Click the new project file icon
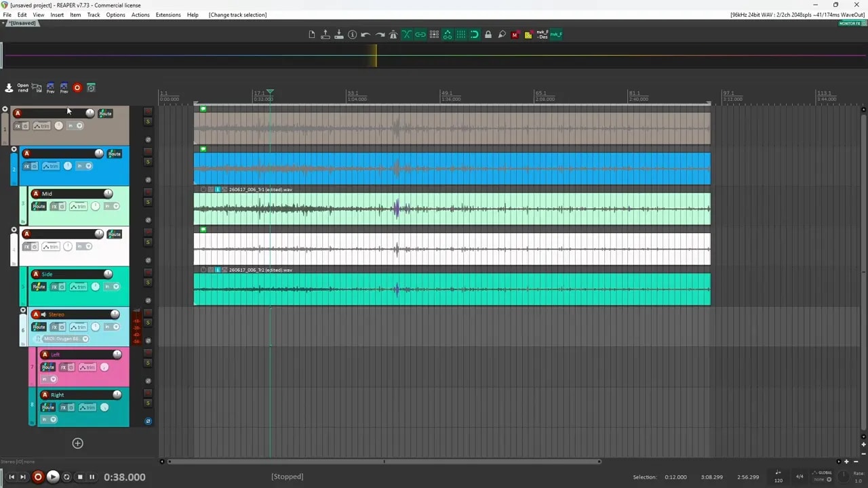 pyautogui.click(x=312, y=35)
